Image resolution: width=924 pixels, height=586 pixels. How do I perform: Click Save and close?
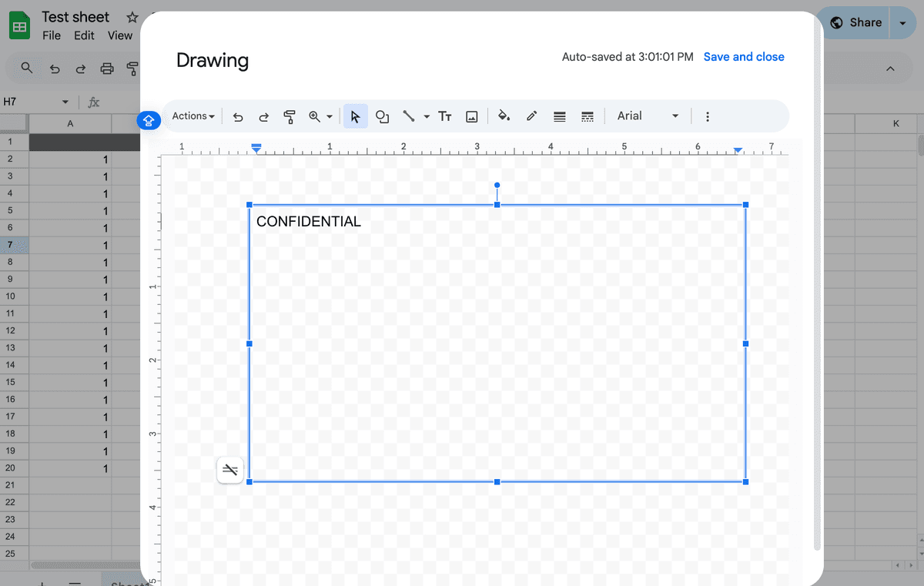pos(744,56)
